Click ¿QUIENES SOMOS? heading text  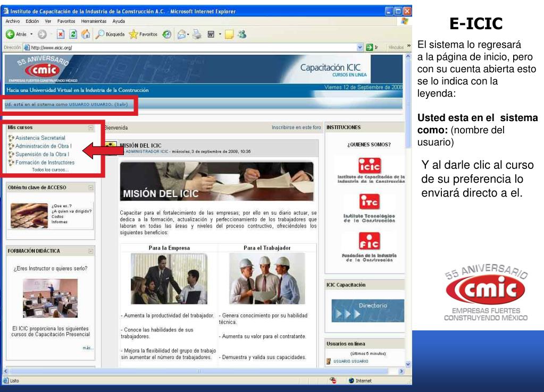369,144
